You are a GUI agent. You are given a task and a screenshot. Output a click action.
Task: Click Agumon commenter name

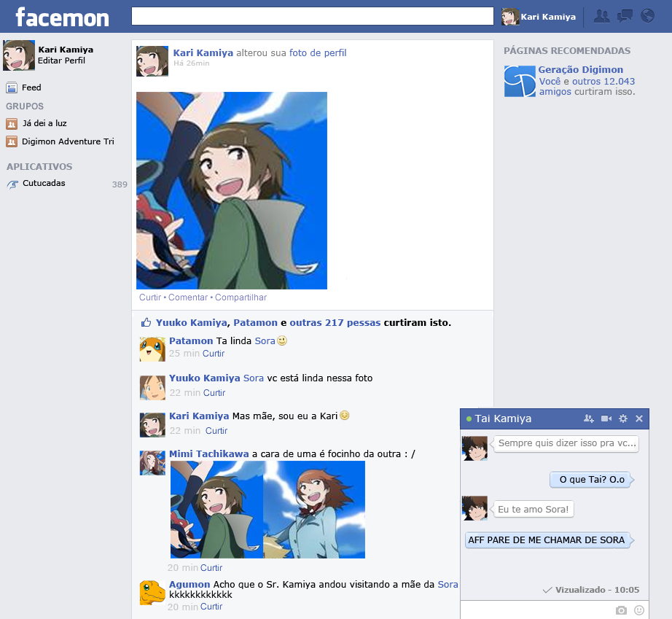[190, 584]
